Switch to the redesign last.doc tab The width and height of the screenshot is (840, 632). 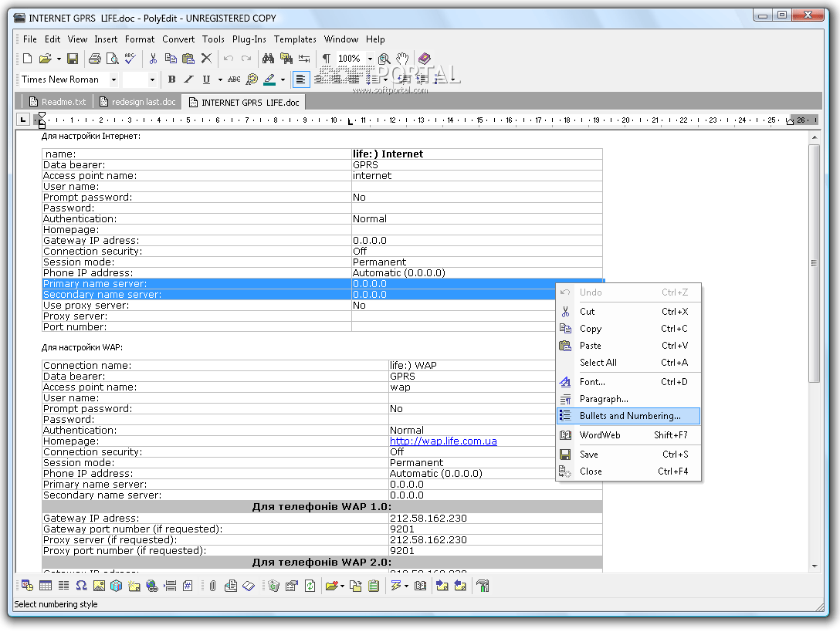coord(138,102)
